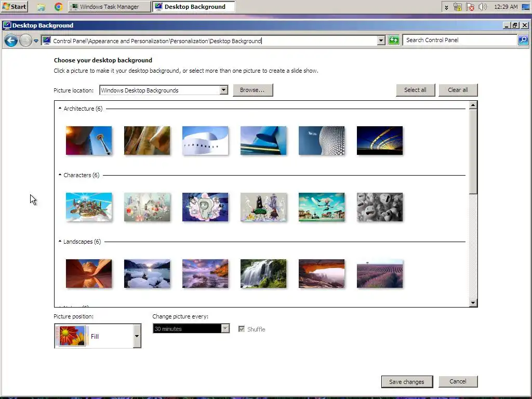Select the Space Needle tower architecture picture
This screenshot has height=399, width=532.
[x=89, y=141]
